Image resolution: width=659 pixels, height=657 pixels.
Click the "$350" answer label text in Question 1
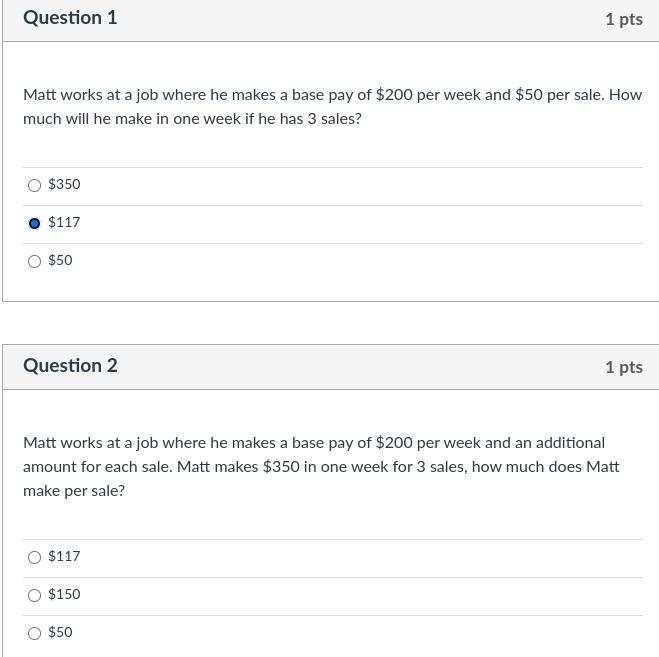coord(64,185)
